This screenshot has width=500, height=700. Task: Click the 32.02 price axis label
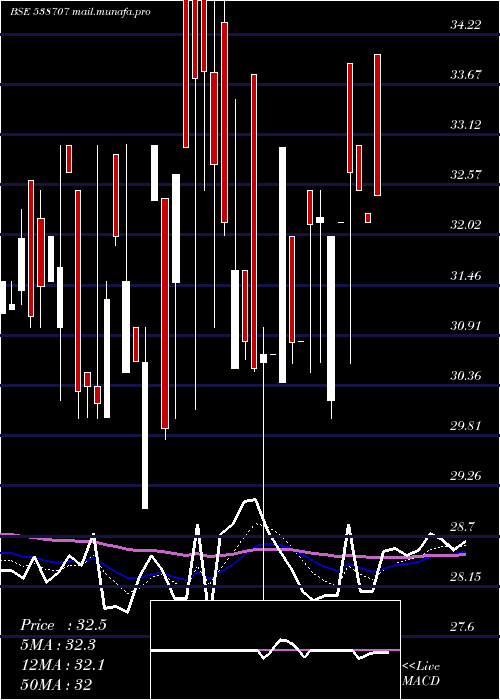(466, 225)
